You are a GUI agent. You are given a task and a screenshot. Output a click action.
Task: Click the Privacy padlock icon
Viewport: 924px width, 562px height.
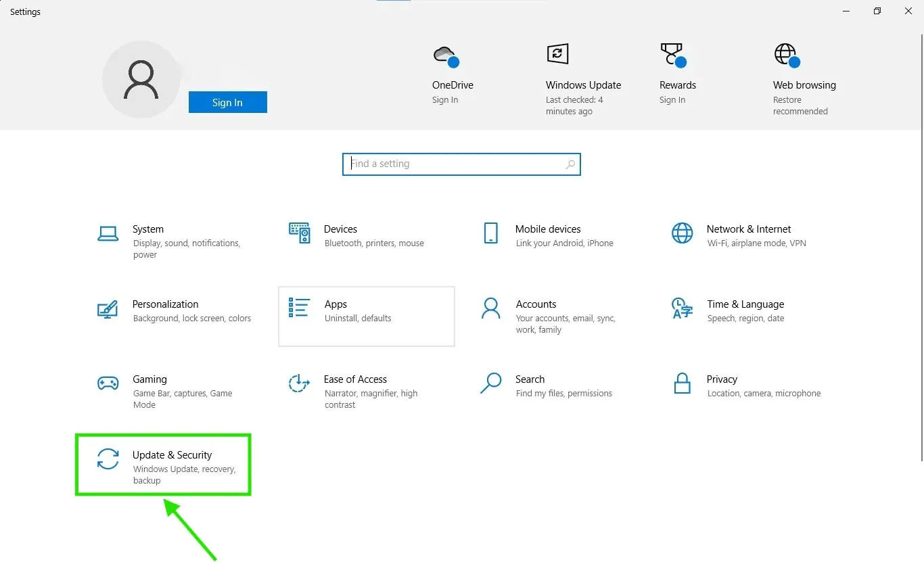682,383
